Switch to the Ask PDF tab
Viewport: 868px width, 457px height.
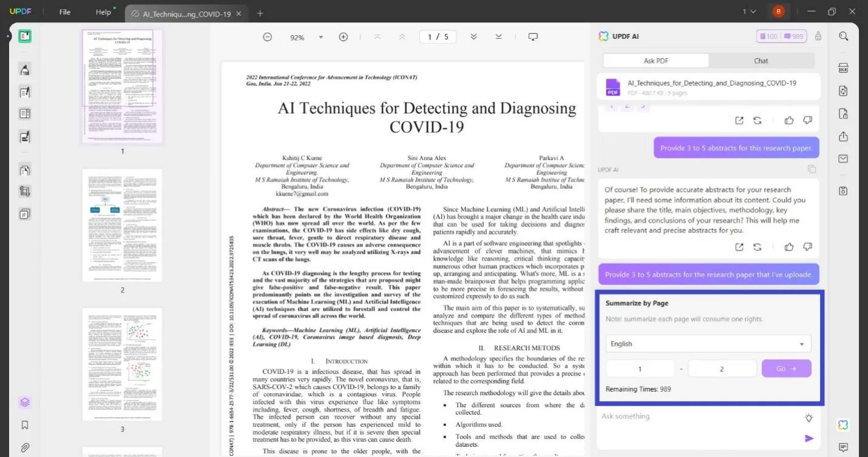pos(656,61)
